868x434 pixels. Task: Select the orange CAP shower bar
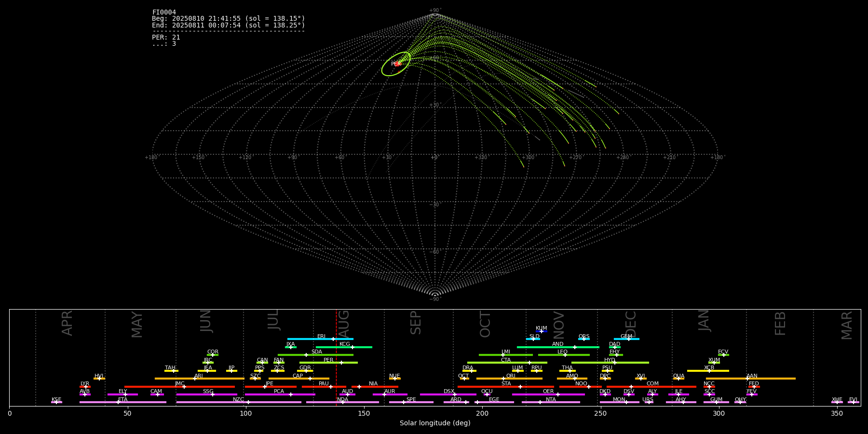299,379
